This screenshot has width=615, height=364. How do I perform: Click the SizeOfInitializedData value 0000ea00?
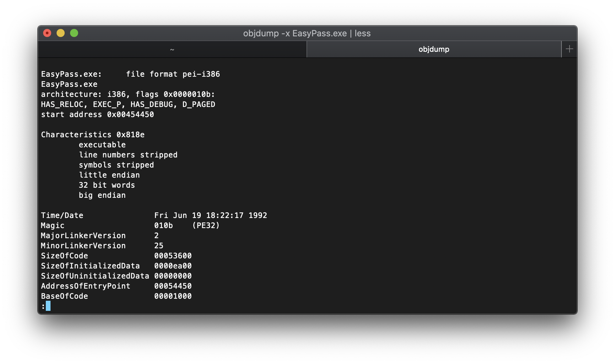(x=173, y=266)
